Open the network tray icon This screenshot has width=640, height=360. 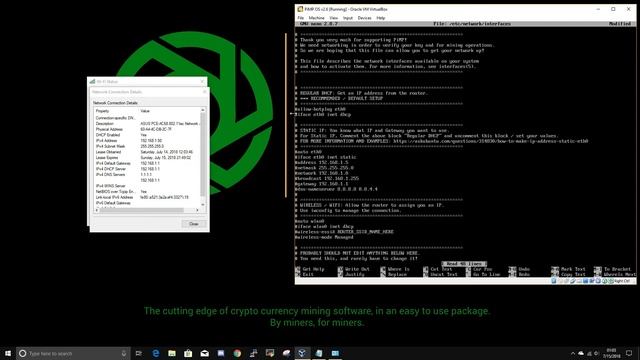(x=589, y=353)
